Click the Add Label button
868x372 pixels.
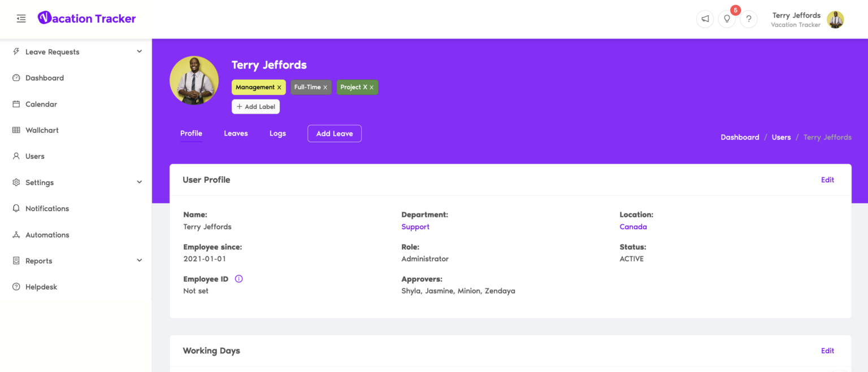[x=255, y=107]
